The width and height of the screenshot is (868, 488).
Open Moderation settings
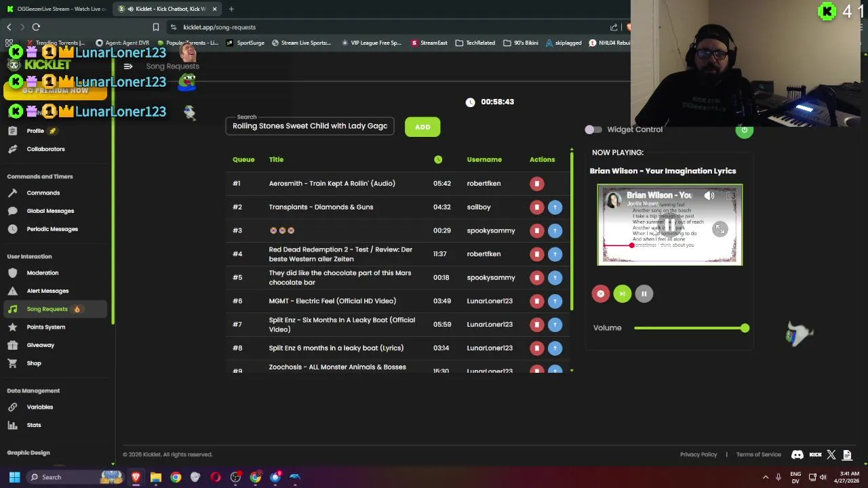pos(42,273)
